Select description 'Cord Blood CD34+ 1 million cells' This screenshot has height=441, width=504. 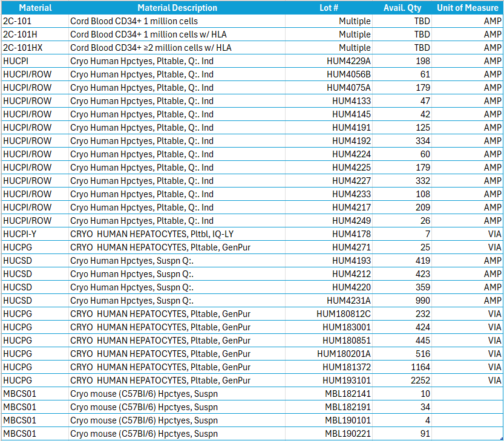(x=134, y=21)
